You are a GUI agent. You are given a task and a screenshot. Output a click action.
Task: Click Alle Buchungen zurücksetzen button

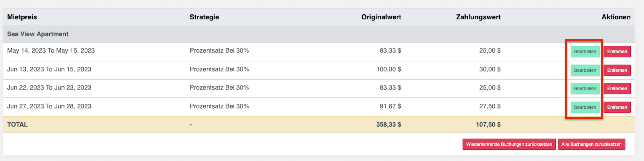[591, 144]
